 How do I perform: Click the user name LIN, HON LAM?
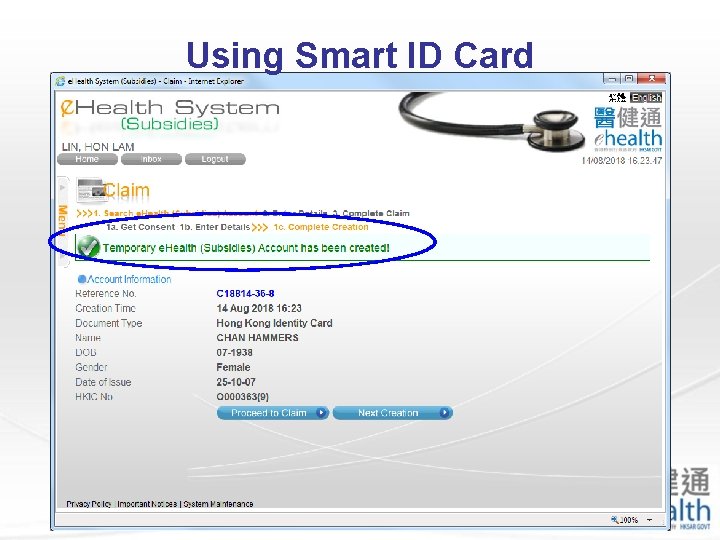[98, 147]
